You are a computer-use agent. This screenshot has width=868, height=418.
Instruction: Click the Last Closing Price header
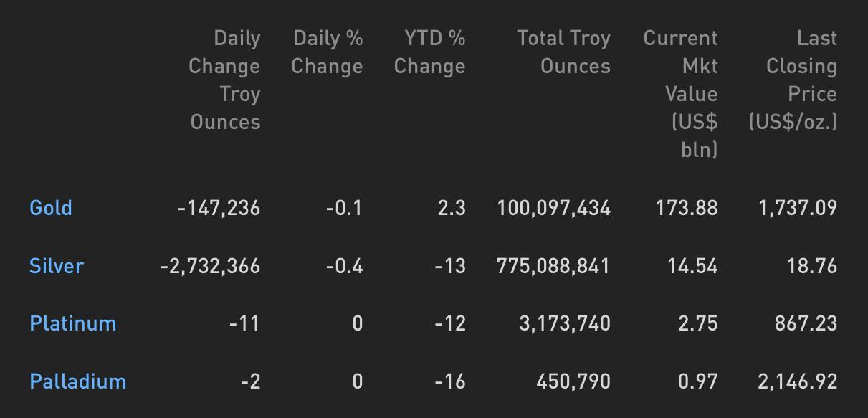tap(793, 80)
